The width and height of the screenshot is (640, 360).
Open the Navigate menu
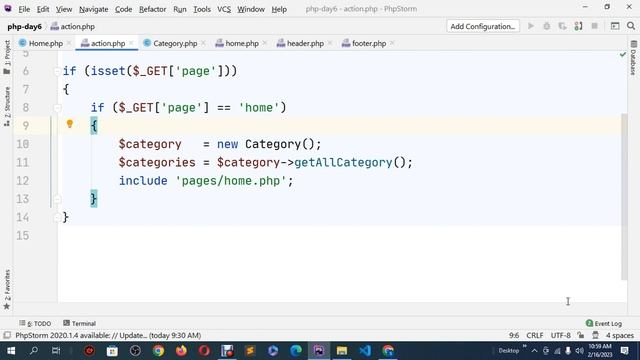(x=93, y=9)
